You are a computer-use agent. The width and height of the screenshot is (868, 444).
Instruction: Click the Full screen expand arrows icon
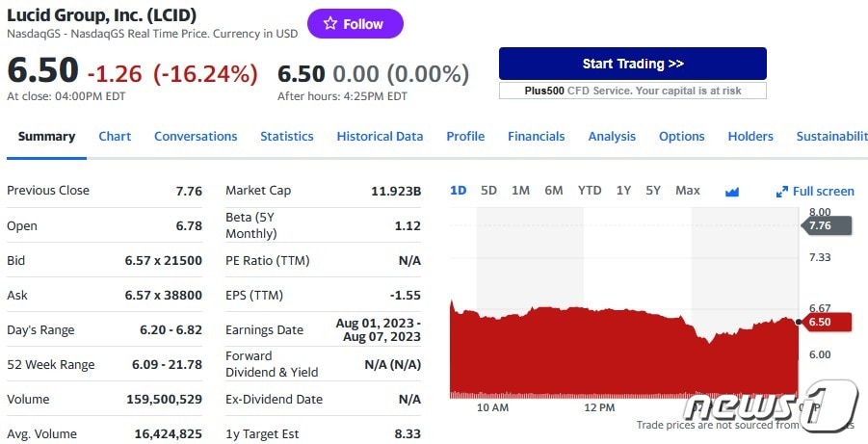781,192
